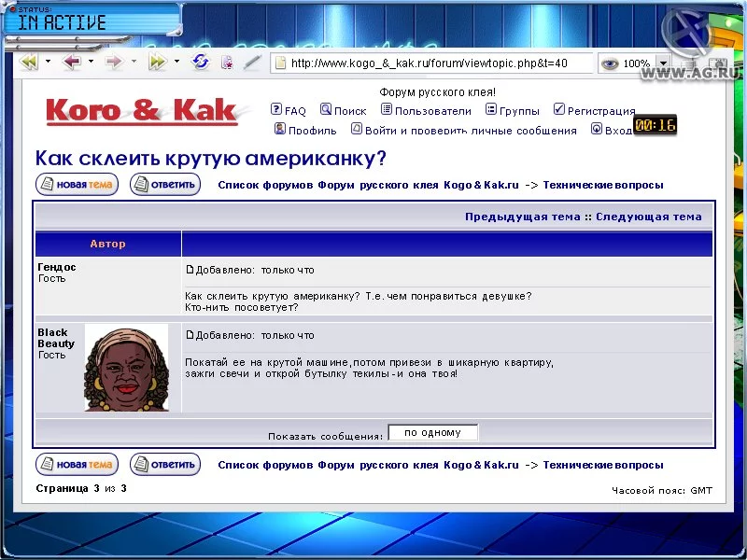Click the list icon next to Пользователи
Image resolution: width=747 pixels, height=560 pixels.
[387, 109]
